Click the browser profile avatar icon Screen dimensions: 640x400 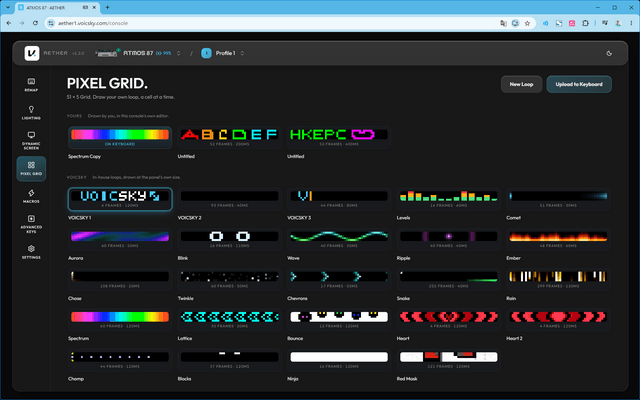point(618,23)
